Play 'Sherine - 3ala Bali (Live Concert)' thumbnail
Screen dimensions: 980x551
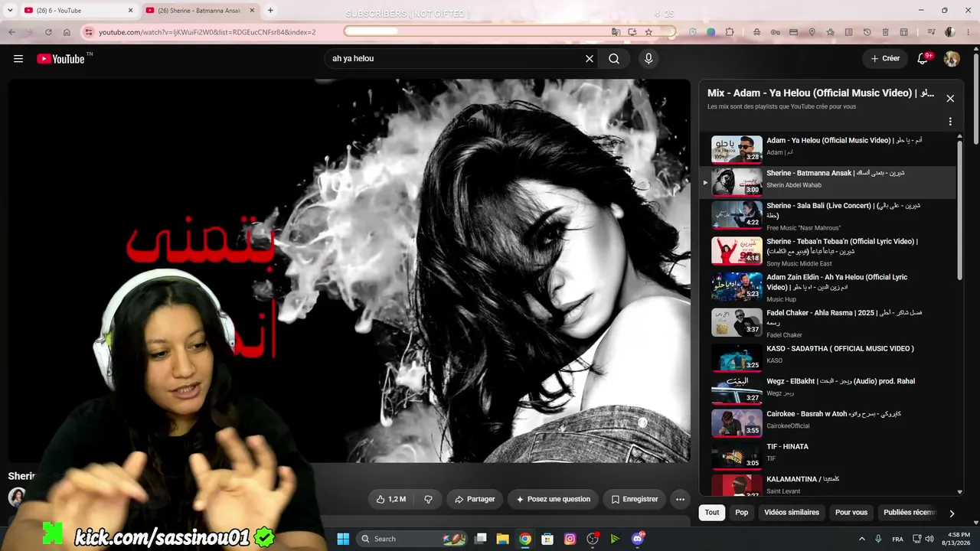tap(737, 214)
